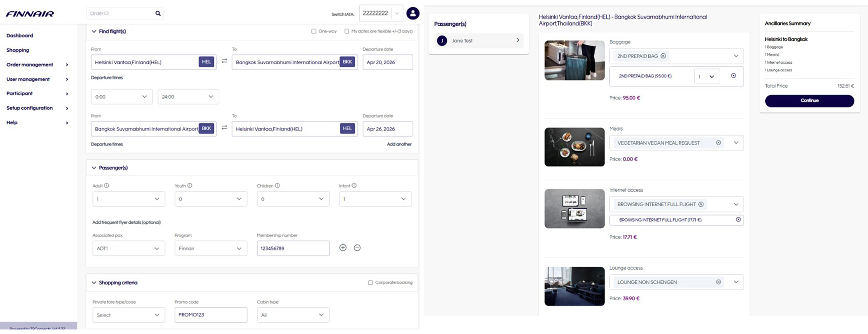Image resolution: width=868 pixels, height=334 pixels.
Task: Swap outbound From and To airports
Action: (224, 61)
